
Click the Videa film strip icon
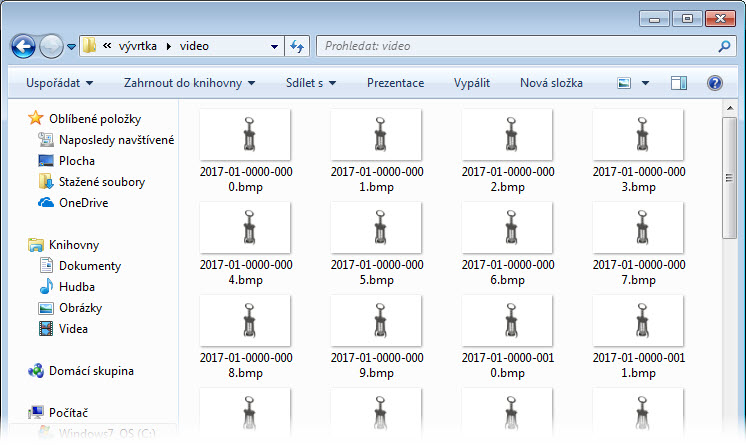click(x=46, y=328)
